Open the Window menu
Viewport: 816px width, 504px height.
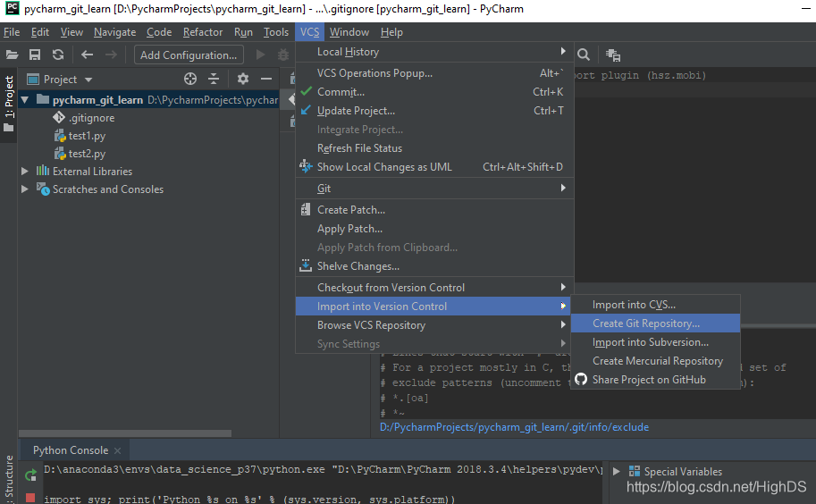pyautogui.click(x=349, y=32)
